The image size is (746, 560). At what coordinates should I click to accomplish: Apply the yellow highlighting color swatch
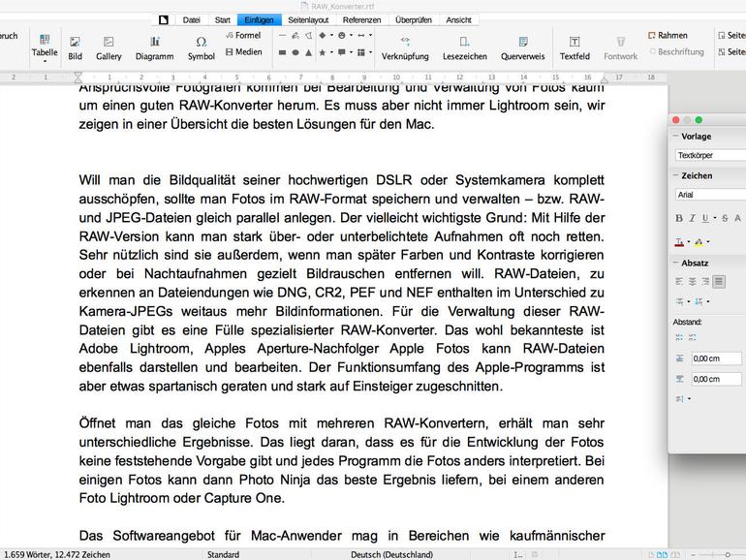click(699, 242)
